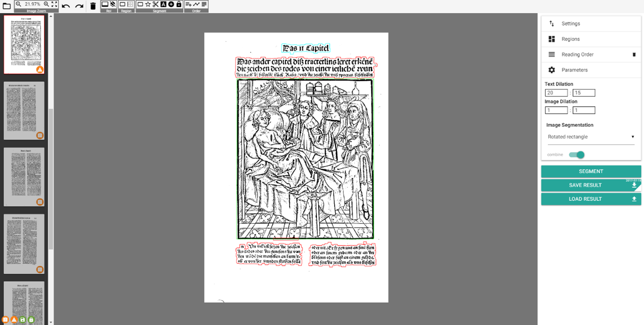Select the Segment scissors cut tool
The image size is (644, 325).
(x=156, y=4)
